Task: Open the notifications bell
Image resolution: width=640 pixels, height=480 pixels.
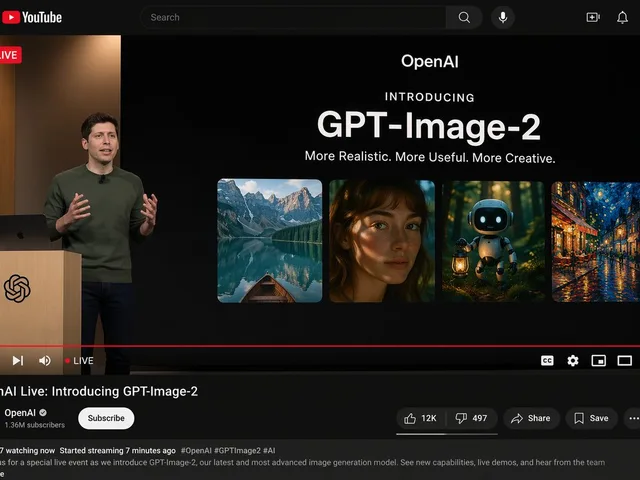Action: coord(622,17)
